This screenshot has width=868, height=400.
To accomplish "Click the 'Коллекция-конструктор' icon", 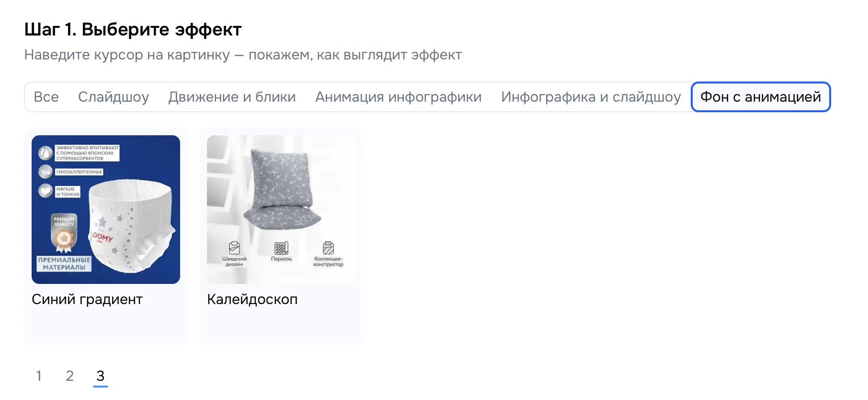I will (328, 248).
